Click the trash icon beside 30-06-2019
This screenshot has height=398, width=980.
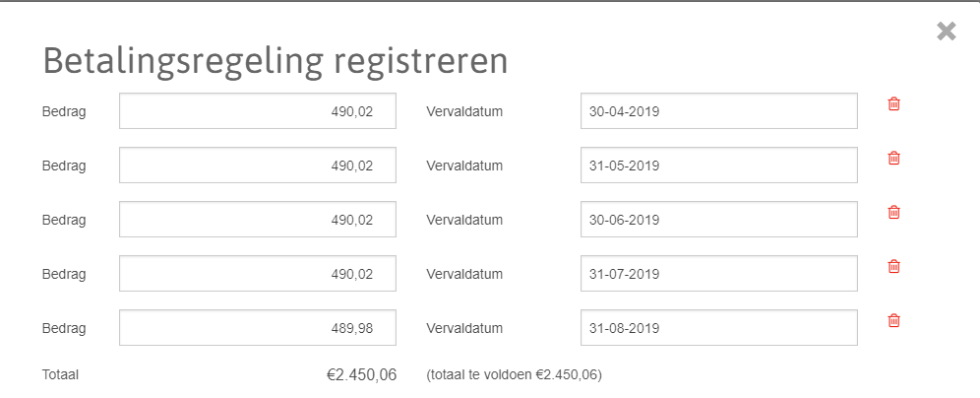coord(893,212)
